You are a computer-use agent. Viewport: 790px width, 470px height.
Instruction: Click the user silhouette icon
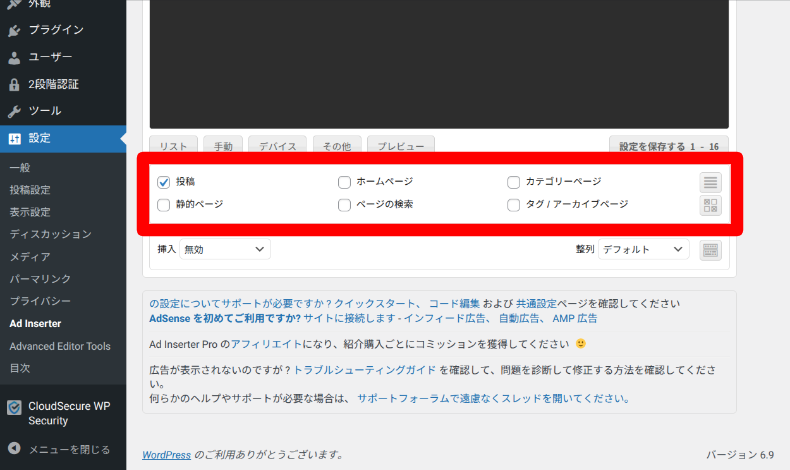click(x=14, y=57)
